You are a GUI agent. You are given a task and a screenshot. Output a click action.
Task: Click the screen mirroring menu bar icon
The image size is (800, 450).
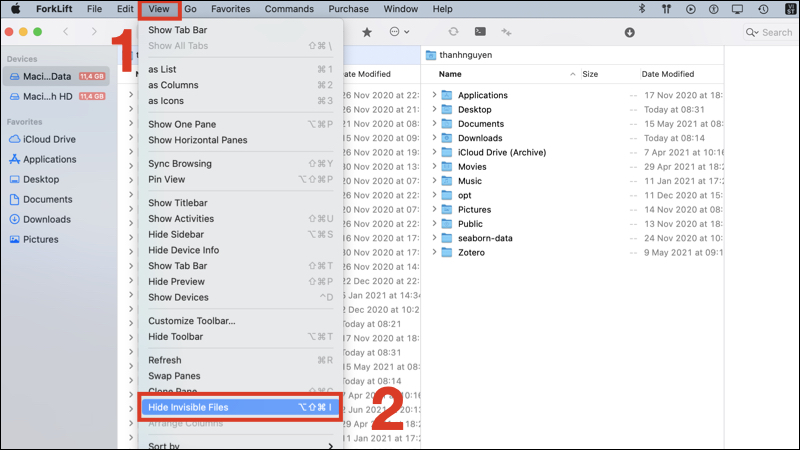[737, 9]
